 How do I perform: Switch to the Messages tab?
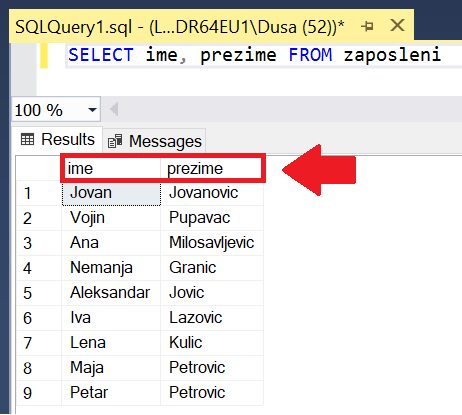pyautogui.click(x=154, y=141)
